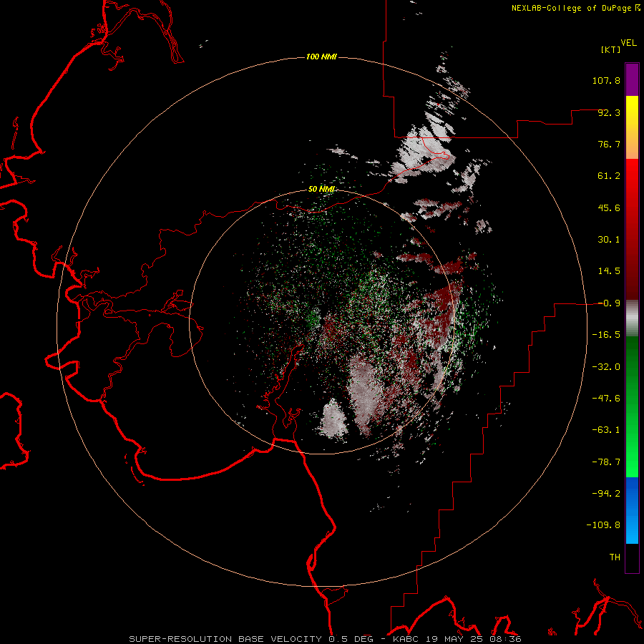Viewport: 644px width, 644px height.
Task: Pick the purple segment of the velocity color bar
Action: coord(632,79)
